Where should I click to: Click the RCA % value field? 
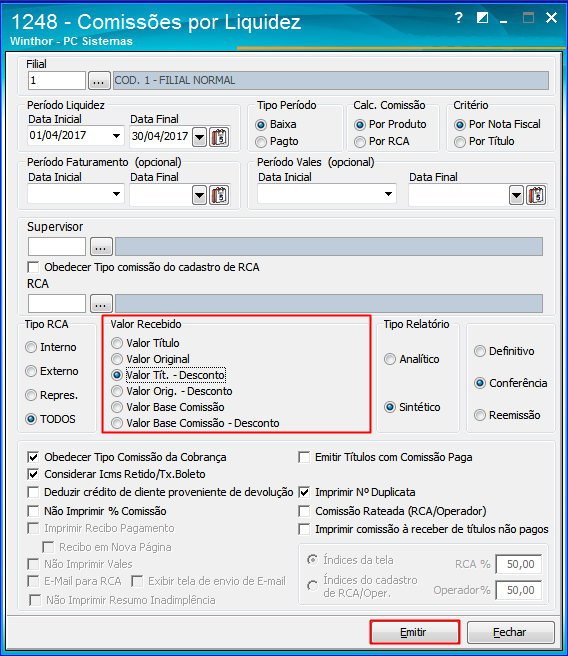pos(519,564)
